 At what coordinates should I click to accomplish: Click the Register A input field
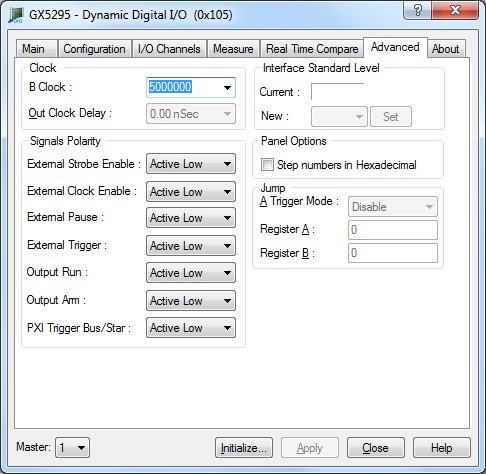[393, 230]
